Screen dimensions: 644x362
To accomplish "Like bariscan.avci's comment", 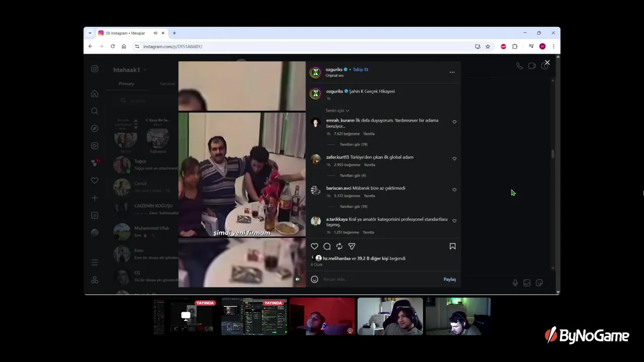I will pyautogui.click(x=454, y=190).
